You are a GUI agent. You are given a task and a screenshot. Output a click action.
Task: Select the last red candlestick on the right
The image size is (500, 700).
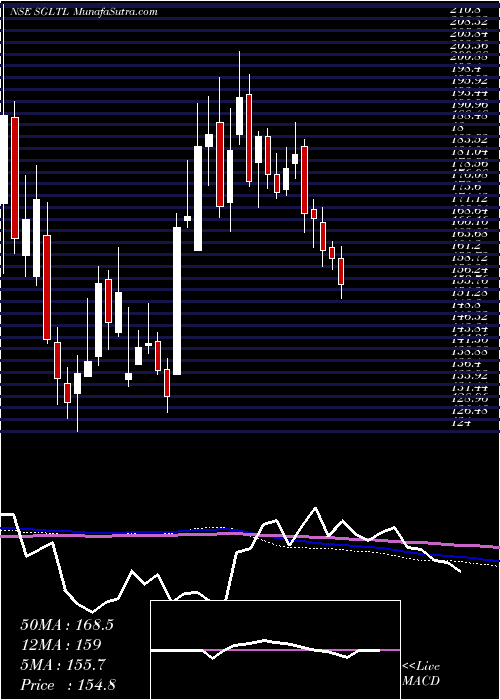(342, 271)
